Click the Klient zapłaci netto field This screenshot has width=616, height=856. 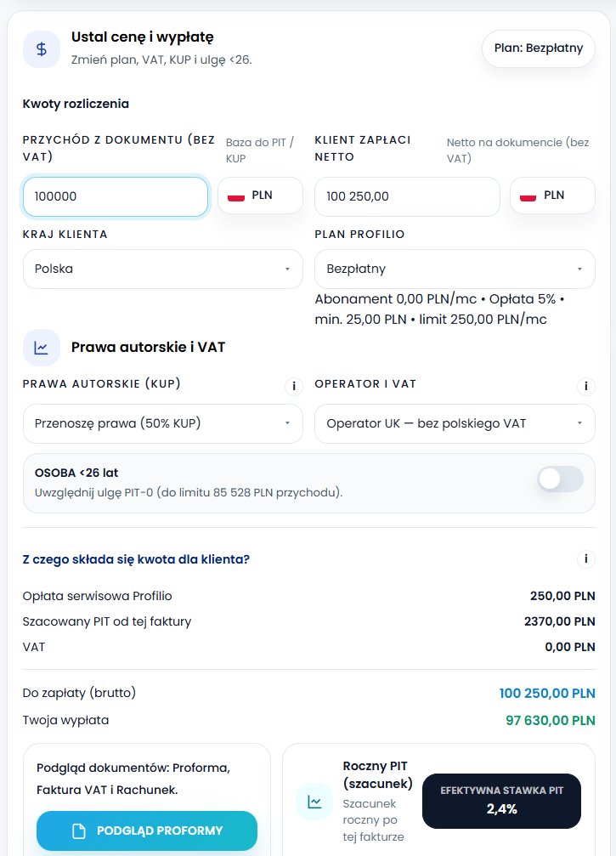tap(407, 196)
